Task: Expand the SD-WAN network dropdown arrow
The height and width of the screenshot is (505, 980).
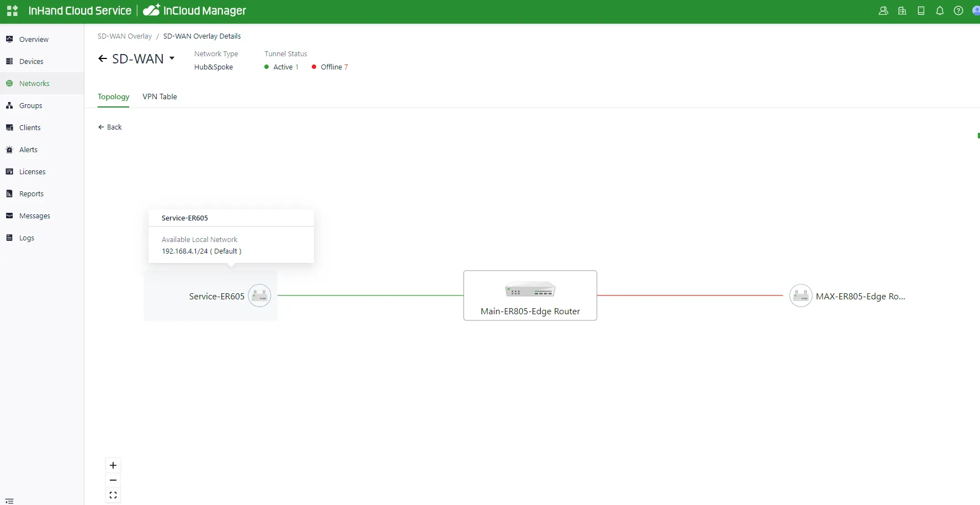Action: pos(172,58)
